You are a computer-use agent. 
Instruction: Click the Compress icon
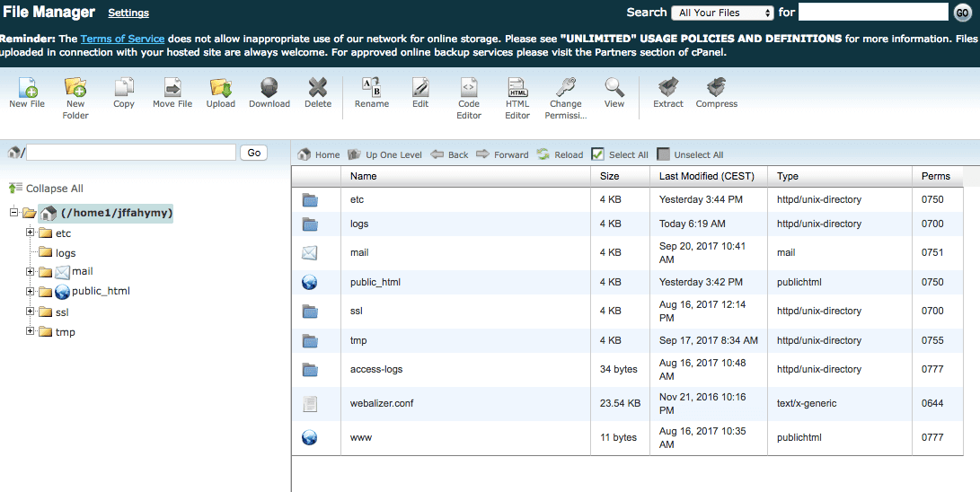716,88
